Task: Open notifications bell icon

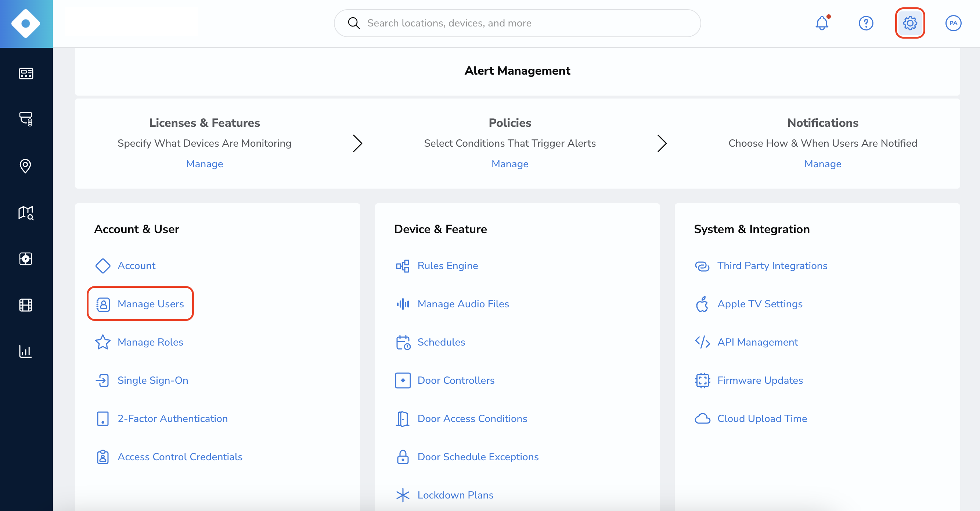Action: pyautogui.click(x=822, y=23)
